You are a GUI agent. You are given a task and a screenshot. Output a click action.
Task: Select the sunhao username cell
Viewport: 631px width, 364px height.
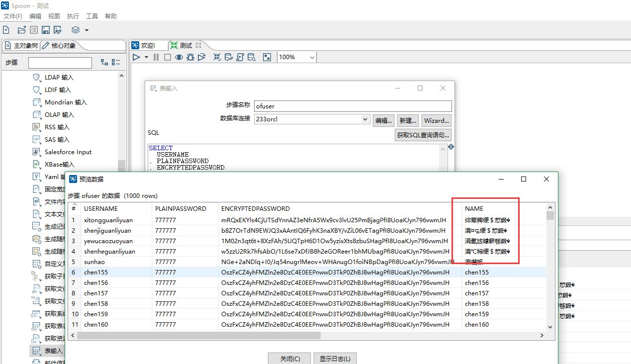click(116, 262)
